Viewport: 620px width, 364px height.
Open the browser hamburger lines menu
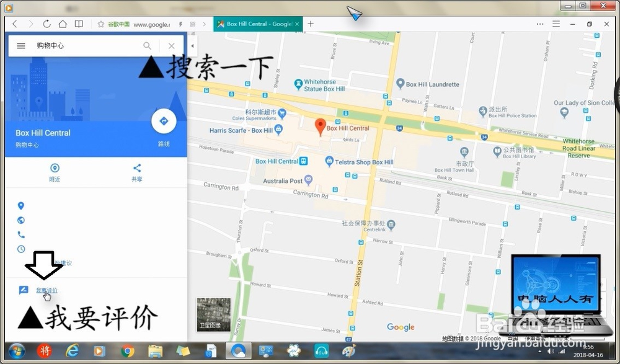tap(556, 24)
